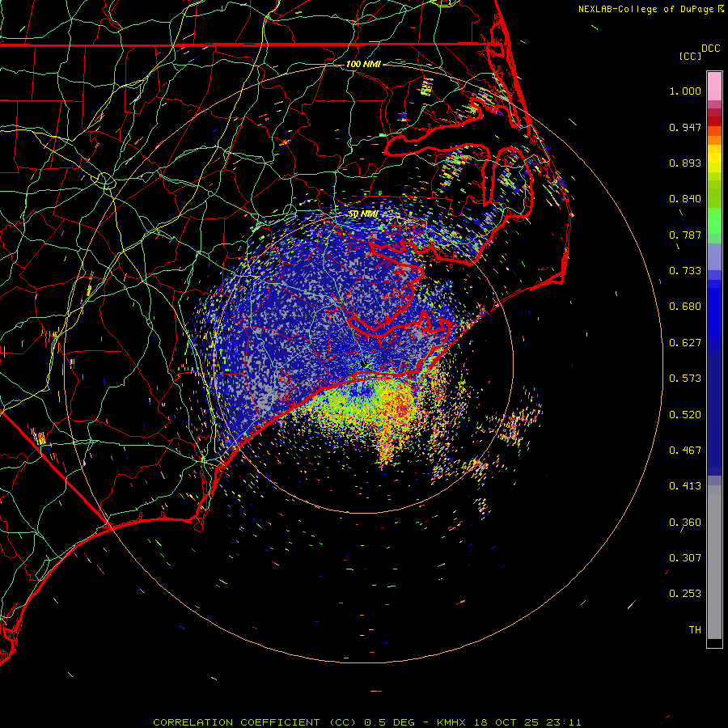Click the red segment of color bar
This screenshot has height=728, width=728.
[x=714, y=121]
